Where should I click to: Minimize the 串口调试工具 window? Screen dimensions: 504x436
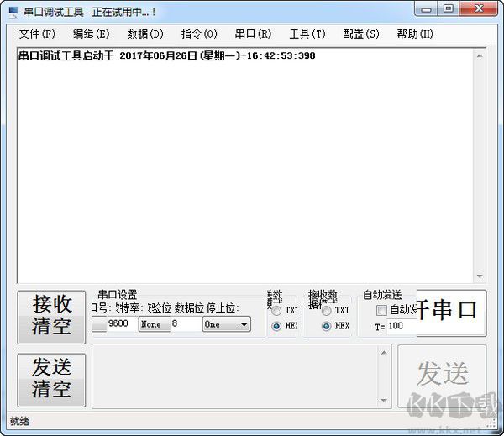point(426,8)
